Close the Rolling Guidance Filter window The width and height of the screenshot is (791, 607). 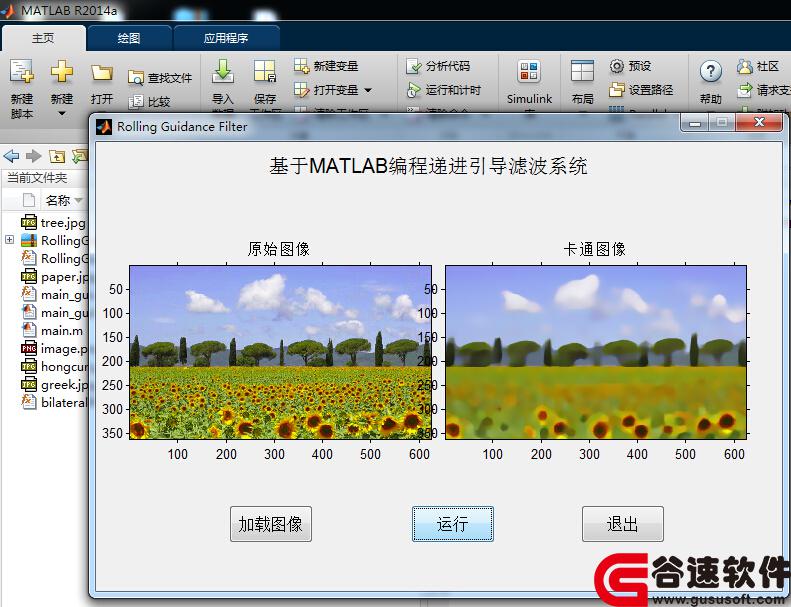point(759,123)
